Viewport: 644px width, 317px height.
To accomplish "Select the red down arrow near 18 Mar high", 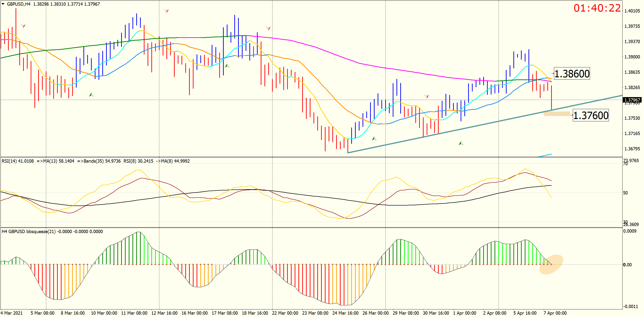I will pos(268,29).
